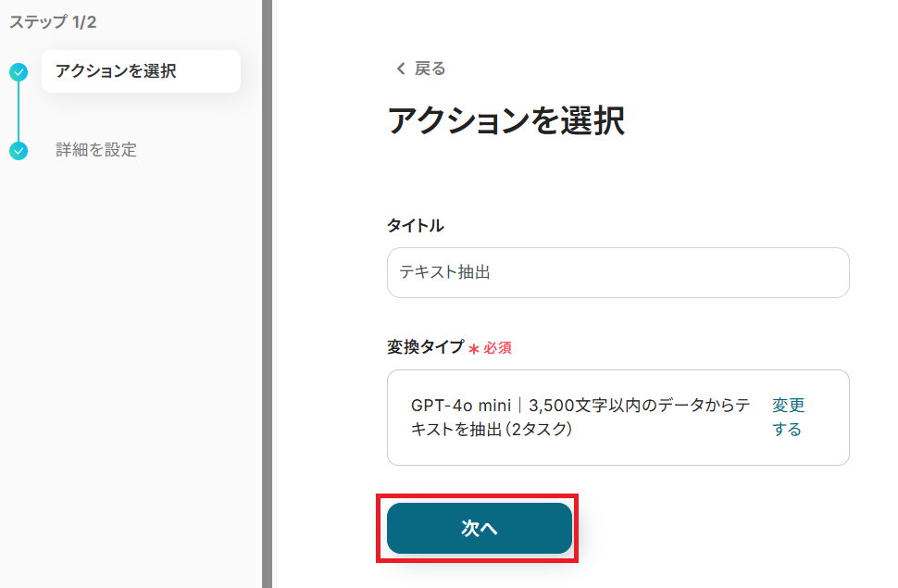Click the 変更する link

(788, 418)
